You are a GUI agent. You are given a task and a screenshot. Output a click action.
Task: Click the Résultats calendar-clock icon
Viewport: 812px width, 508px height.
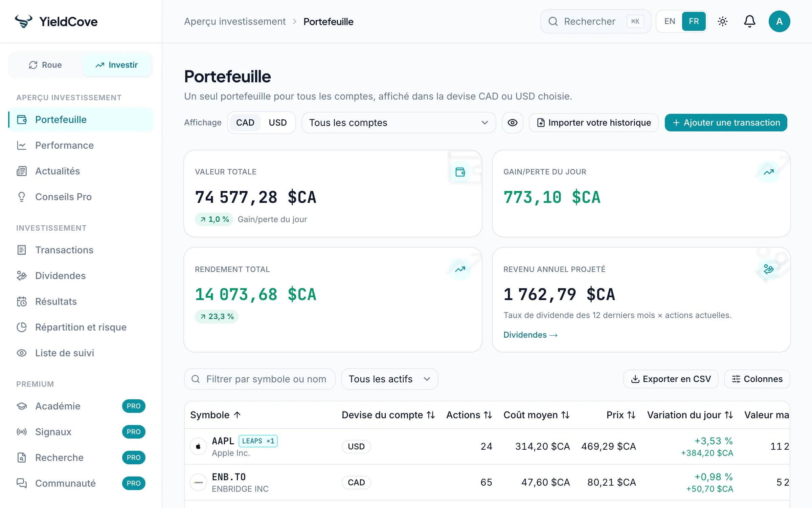pyautogui.click(x=22, y=301)
